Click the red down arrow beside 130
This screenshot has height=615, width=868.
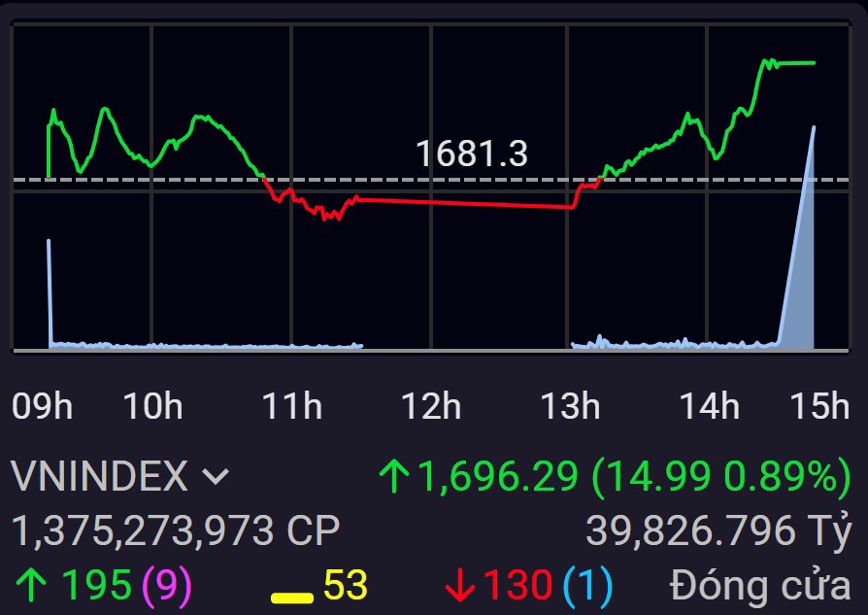coord(460,585)
